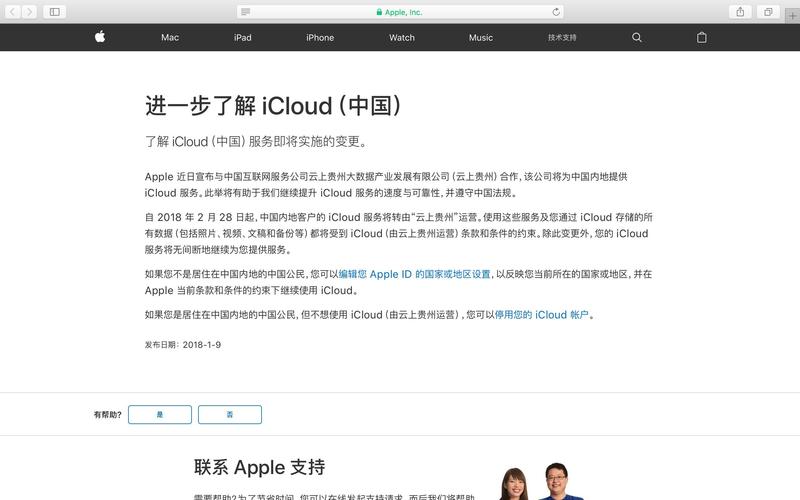Open the iPad menu item

[x=242, y=38]
